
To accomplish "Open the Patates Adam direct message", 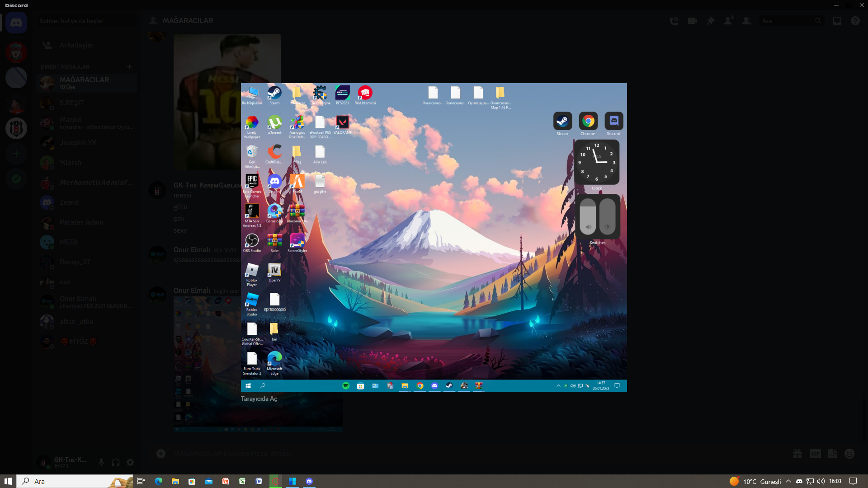I will [81, 222].
